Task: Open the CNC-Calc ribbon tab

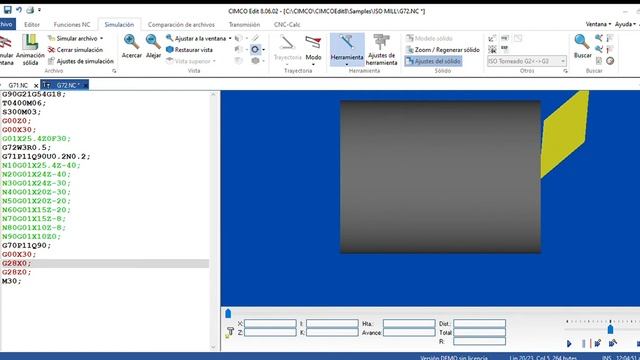Action: tap(287, 24)
